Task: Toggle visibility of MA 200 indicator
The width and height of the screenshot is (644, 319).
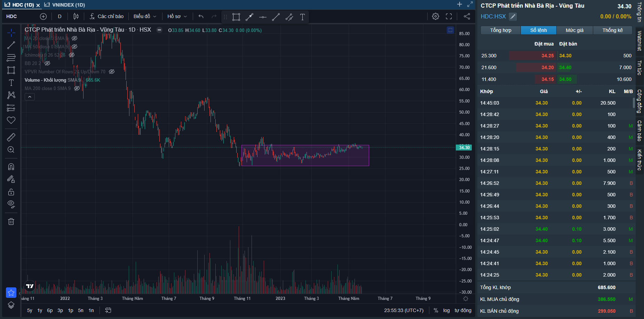Action: tap(77, 88)
